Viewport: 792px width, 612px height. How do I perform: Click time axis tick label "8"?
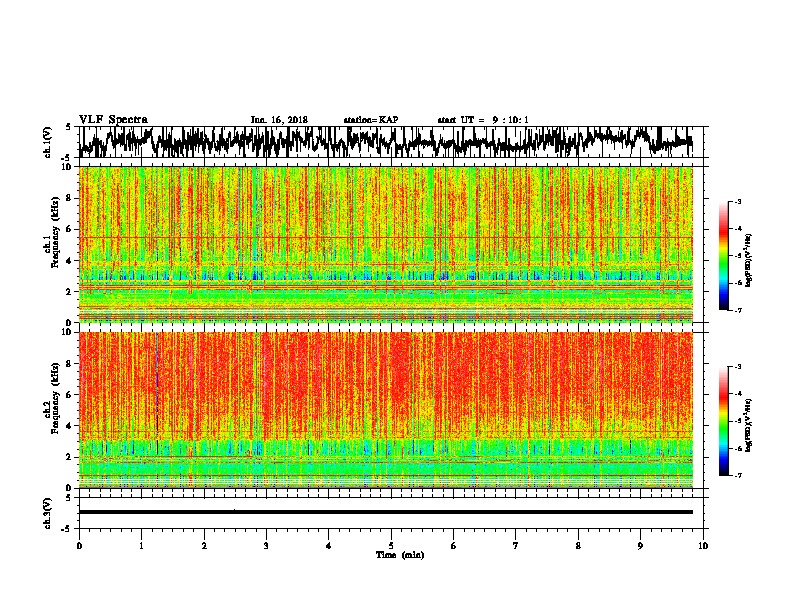point(578,546)
